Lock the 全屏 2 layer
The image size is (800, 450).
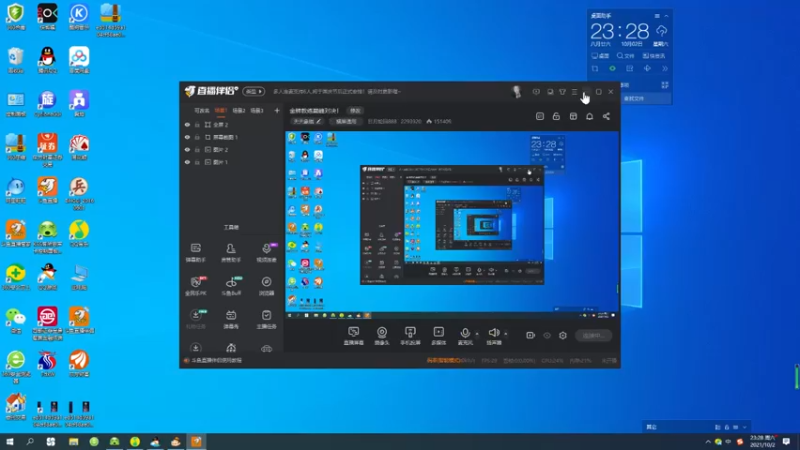click(197, 124)
